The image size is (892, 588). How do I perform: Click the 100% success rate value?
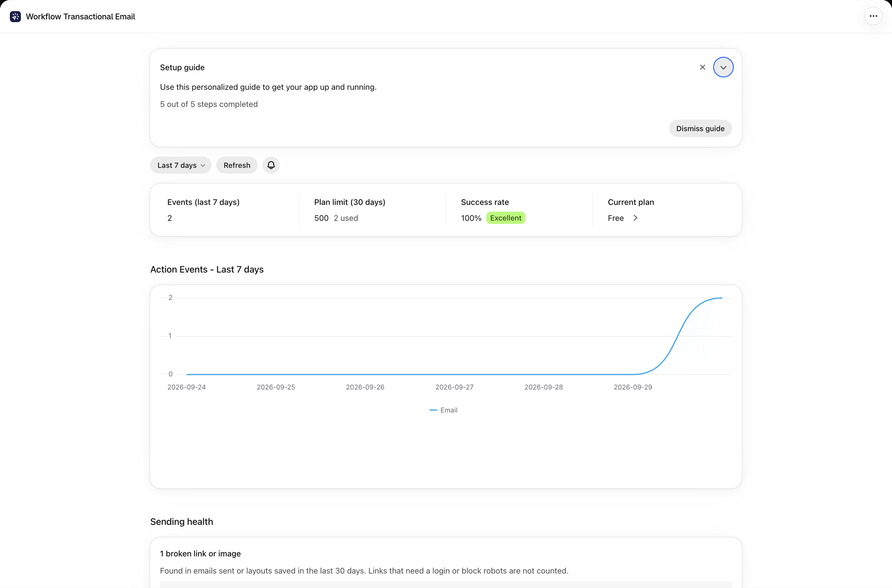[471, 218]
